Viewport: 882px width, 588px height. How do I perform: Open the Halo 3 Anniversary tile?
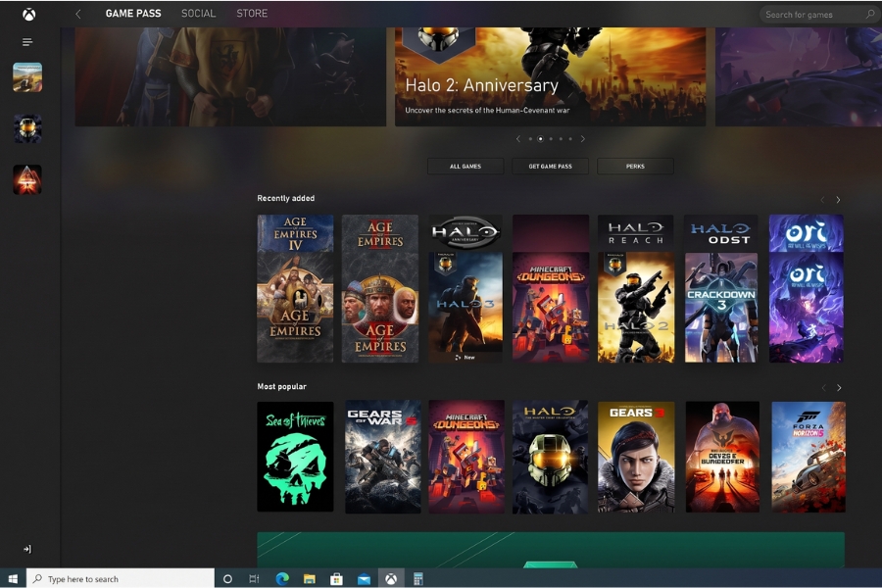[465, 288]
